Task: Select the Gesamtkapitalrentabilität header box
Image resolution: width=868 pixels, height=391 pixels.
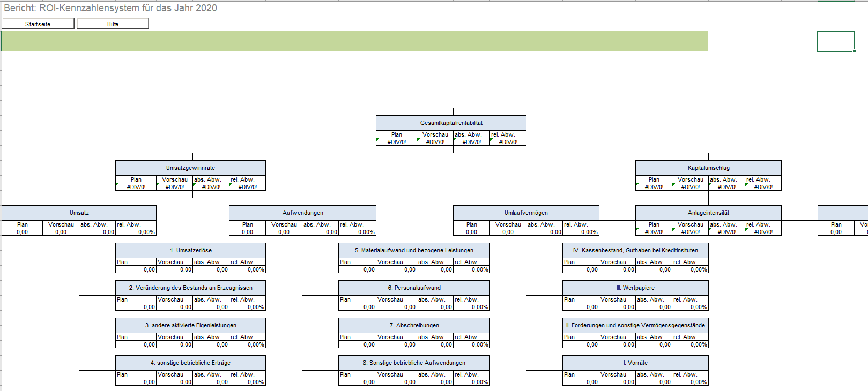Action: [x=451, y=123]
